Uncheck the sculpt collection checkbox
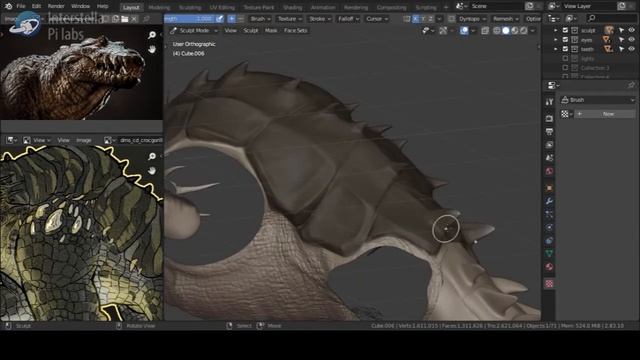 (565, 30)
